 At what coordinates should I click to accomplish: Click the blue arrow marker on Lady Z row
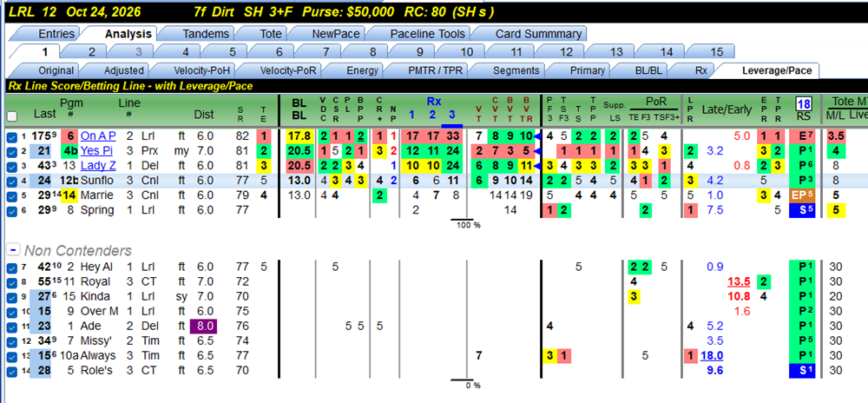537,166
